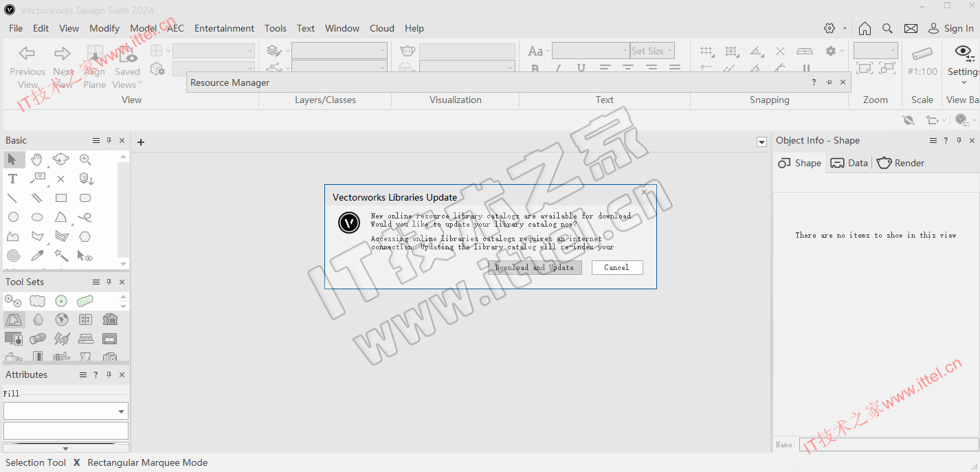Select the Double Line tool

coord(37,198)
